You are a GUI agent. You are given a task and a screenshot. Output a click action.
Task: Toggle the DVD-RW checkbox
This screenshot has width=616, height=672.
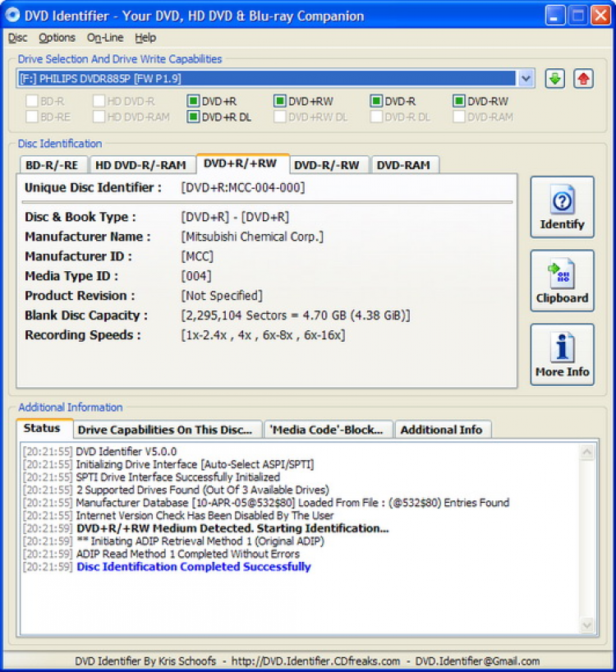click(x=459, y=101)
